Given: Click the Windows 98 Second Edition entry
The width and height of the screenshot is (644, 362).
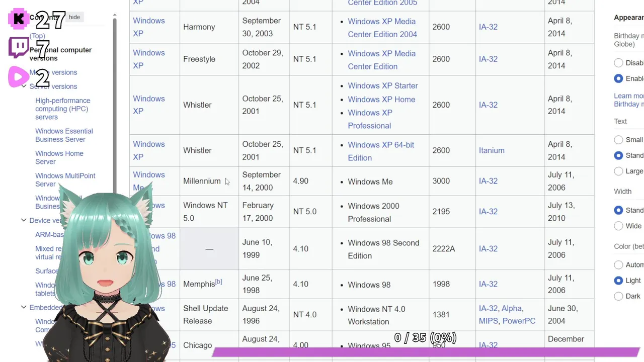Looking at the screenshot, I should (x=383, y=249).
